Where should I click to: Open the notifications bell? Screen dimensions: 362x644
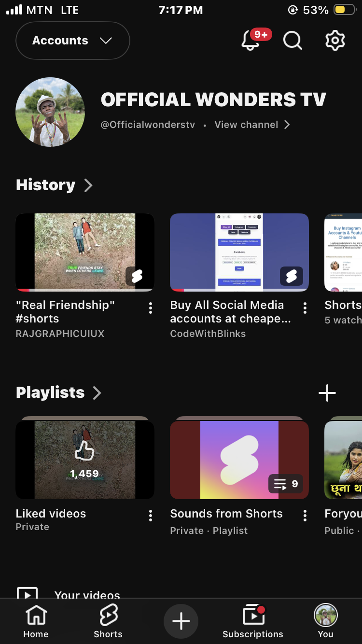click(251, 41)
